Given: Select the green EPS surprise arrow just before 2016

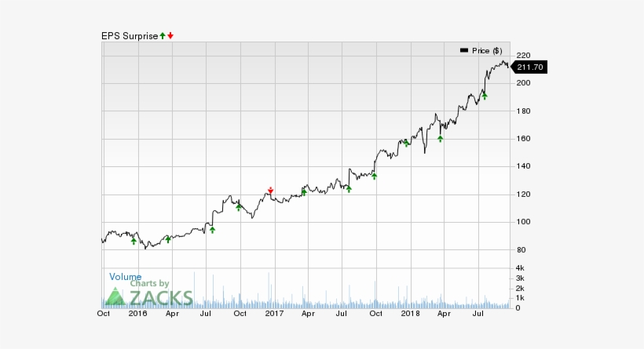Looking at the screenshot, I should 134,242.
